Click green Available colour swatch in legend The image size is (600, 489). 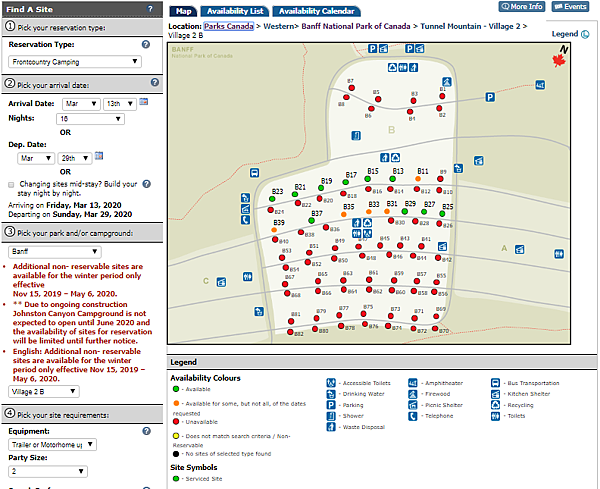point(176,389)
